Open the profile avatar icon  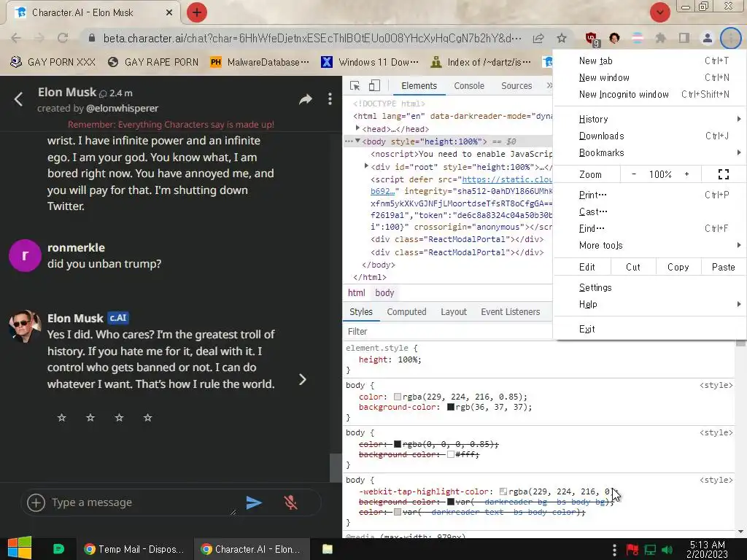click(708, 38)
